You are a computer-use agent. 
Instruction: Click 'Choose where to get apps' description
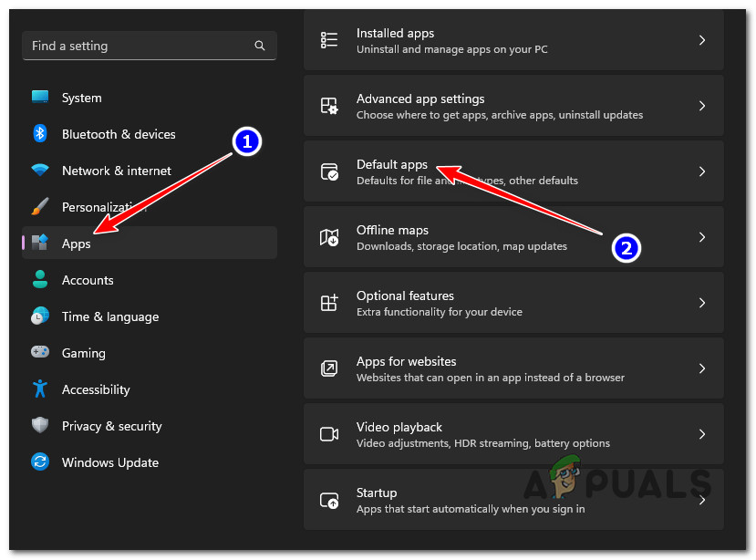coord(500,115)
